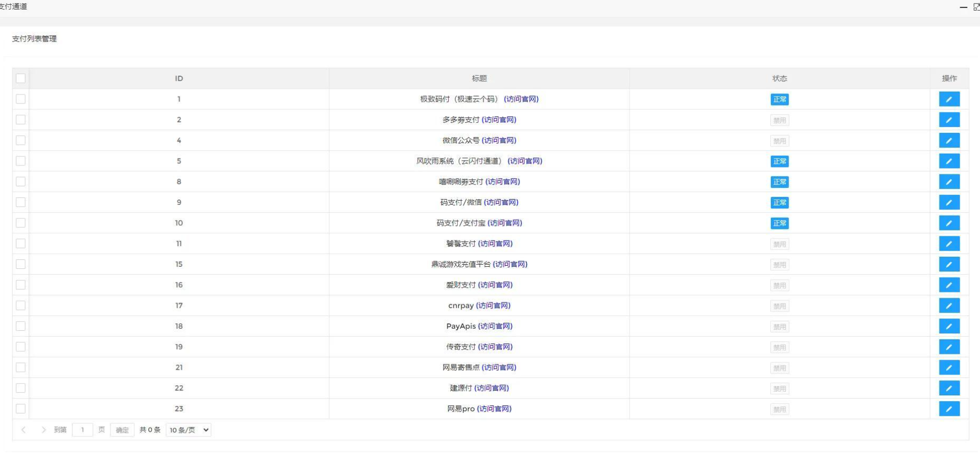This screenshot has width=980, height=453.
Task: Edit the cnrpay channel entry
Action: point(949,306)
